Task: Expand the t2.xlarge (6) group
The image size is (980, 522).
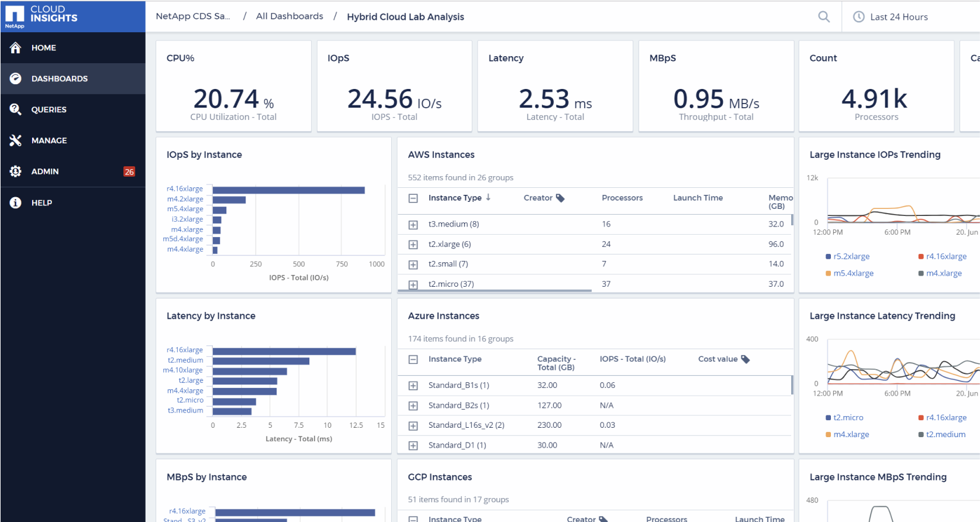Action: point(413,245)
